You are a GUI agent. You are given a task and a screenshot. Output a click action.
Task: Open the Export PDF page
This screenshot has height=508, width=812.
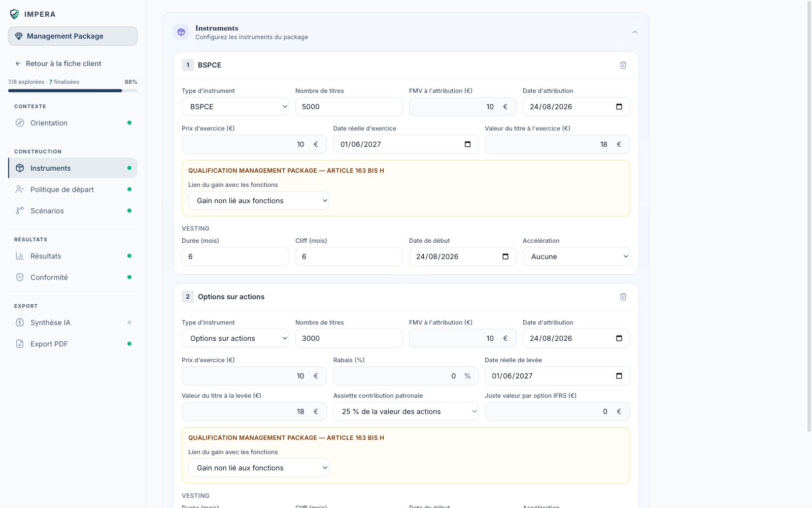pyautogui.click(x=73, y=344)
